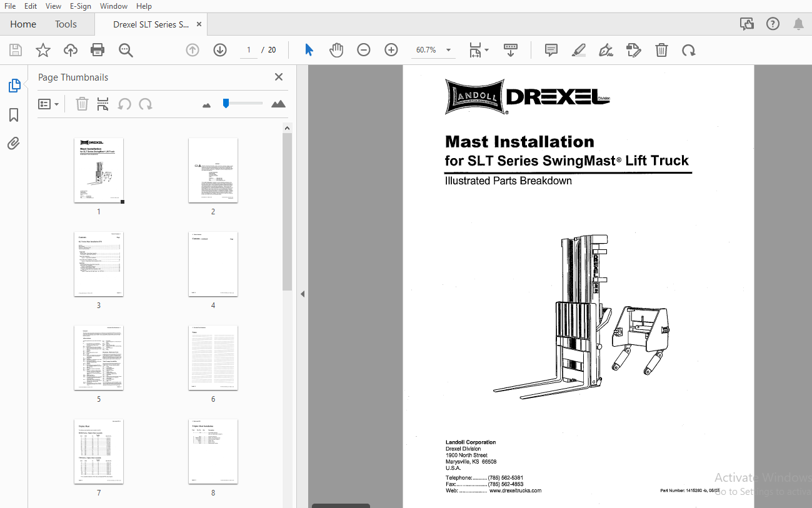Open the E-Sign menu

pyautogui.click(x=80, y=6)
